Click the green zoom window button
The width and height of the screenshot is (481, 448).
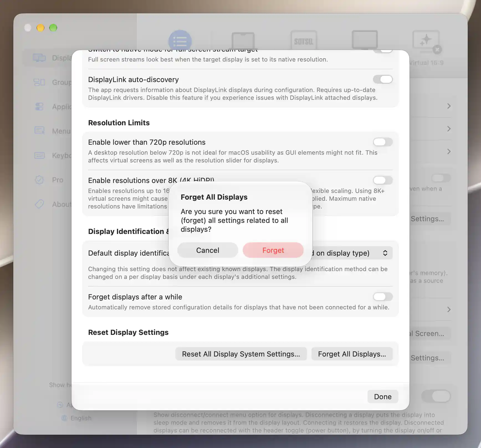[53, 28]
